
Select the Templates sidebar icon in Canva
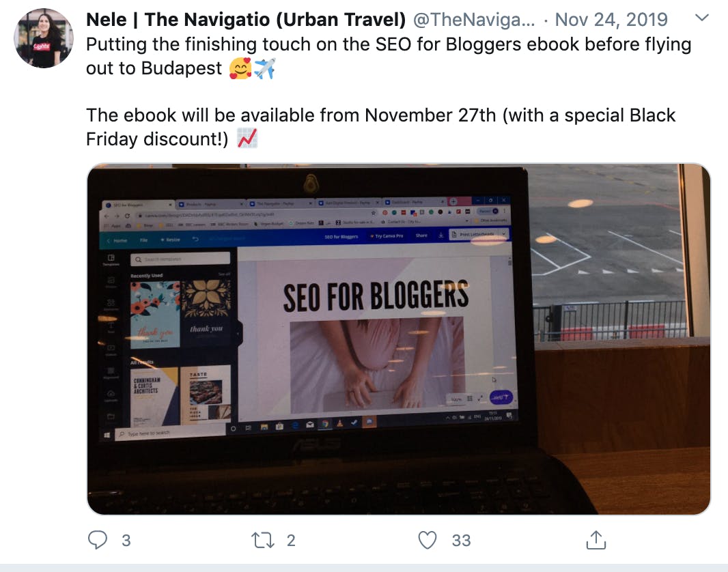click(111, 260)
